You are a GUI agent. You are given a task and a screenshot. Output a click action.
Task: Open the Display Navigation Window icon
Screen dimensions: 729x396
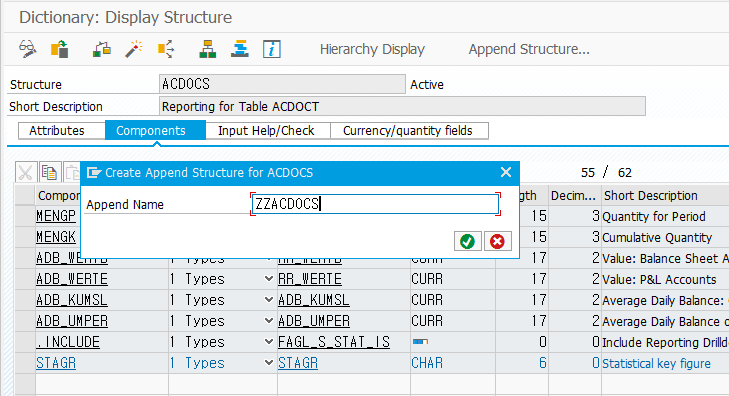[239, 49]
